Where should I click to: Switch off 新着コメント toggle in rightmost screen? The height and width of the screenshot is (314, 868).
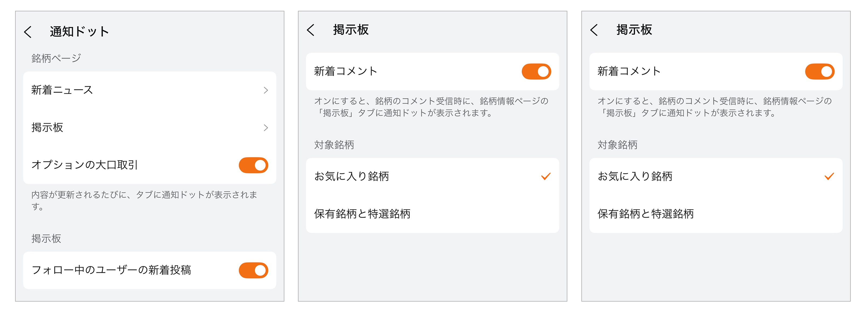820,71
